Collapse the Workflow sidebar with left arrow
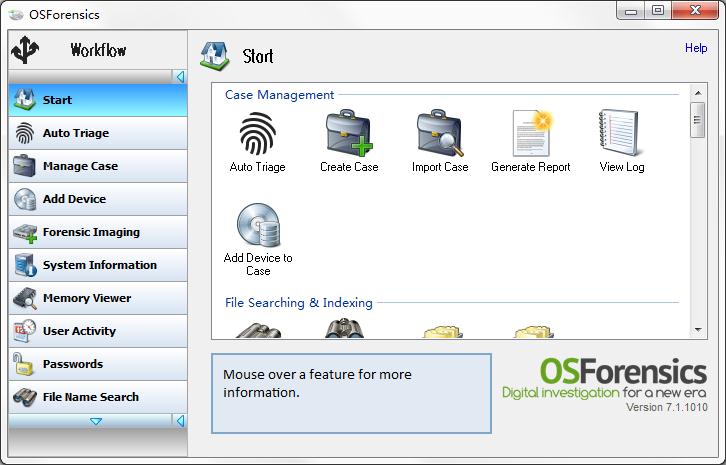This screenshot has height=465, width=726. 180,77
